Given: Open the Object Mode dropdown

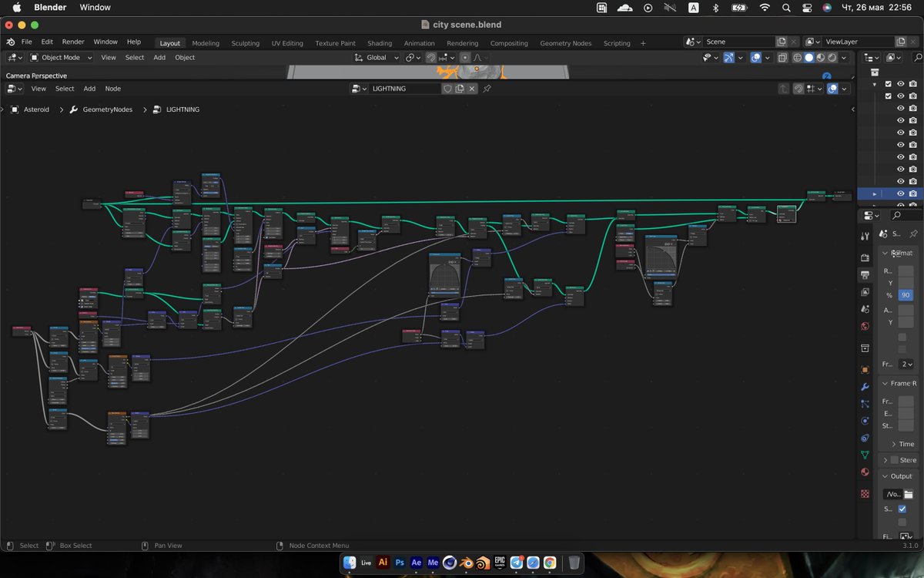Looking at the screenshot, I should click(61, 58).
